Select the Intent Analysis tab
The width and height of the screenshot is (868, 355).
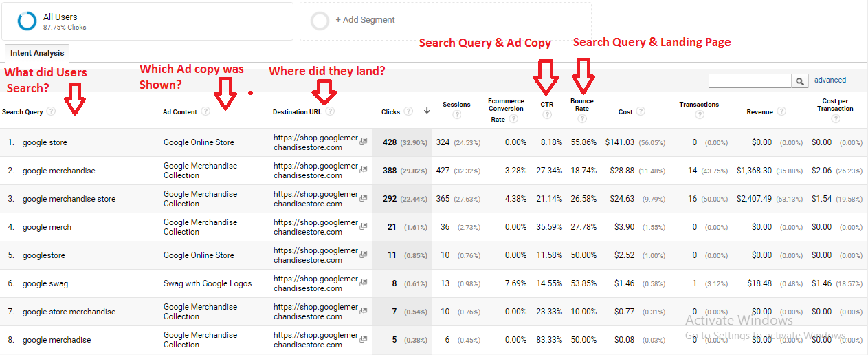37,53
